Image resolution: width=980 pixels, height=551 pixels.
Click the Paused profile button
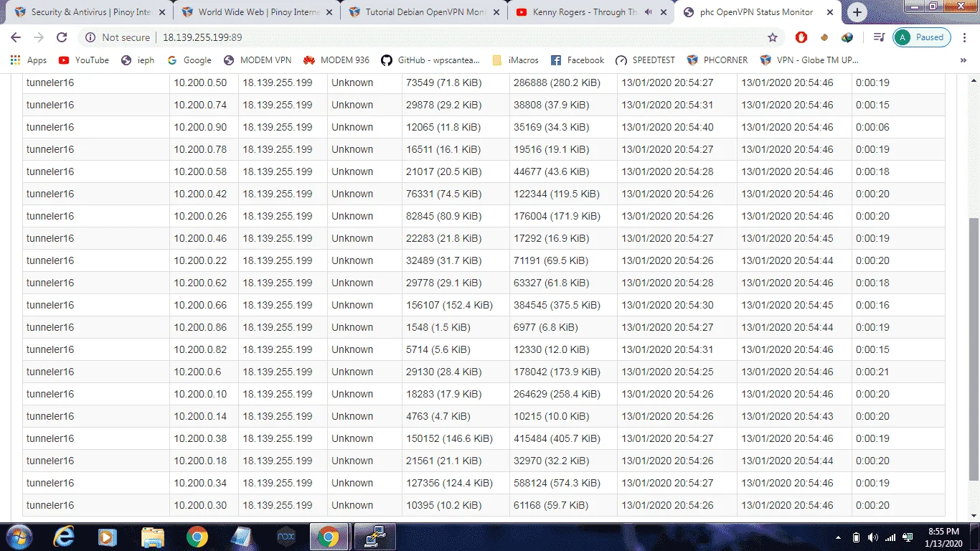pyautogui.click(x=922, y=37)
